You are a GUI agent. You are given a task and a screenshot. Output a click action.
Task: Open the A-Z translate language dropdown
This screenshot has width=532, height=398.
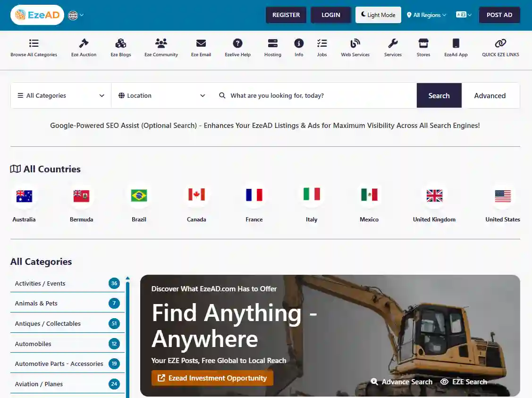pyautogui.click(x=464, y=15)
